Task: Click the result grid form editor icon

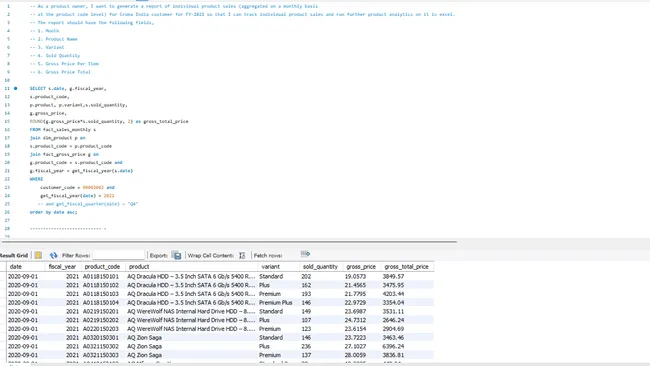Action: 38,255
